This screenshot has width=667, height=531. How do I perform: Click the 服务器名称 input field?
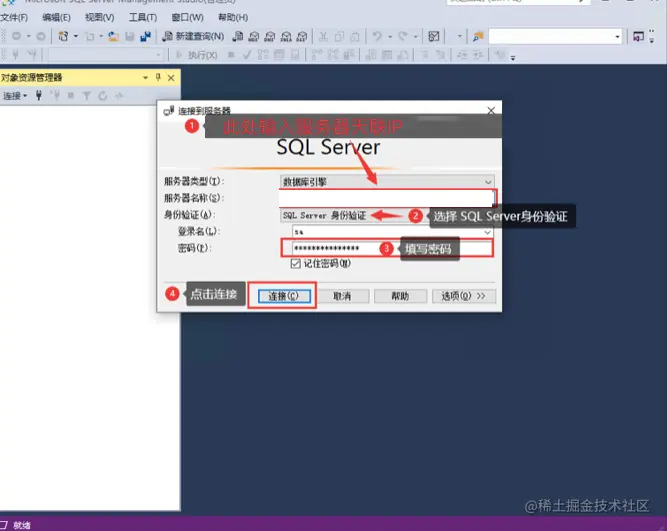pyautogui.click(x=386, y=198)
